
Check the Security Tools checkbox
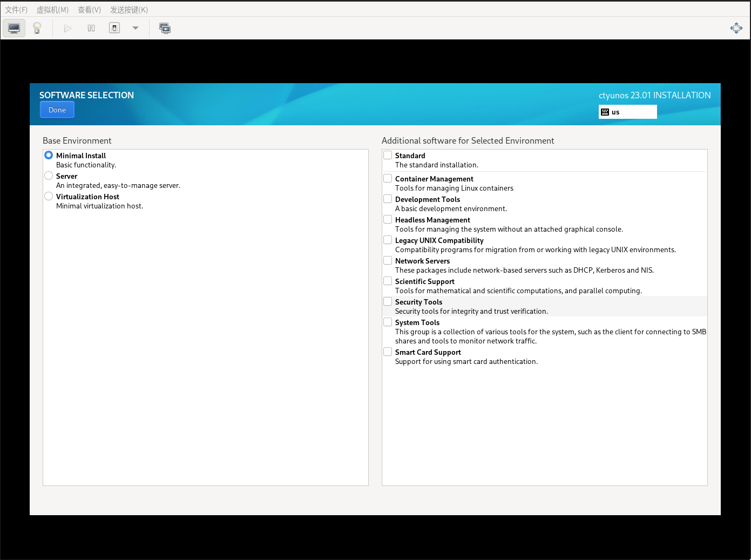pyautogui.click(x=388, y=301)
